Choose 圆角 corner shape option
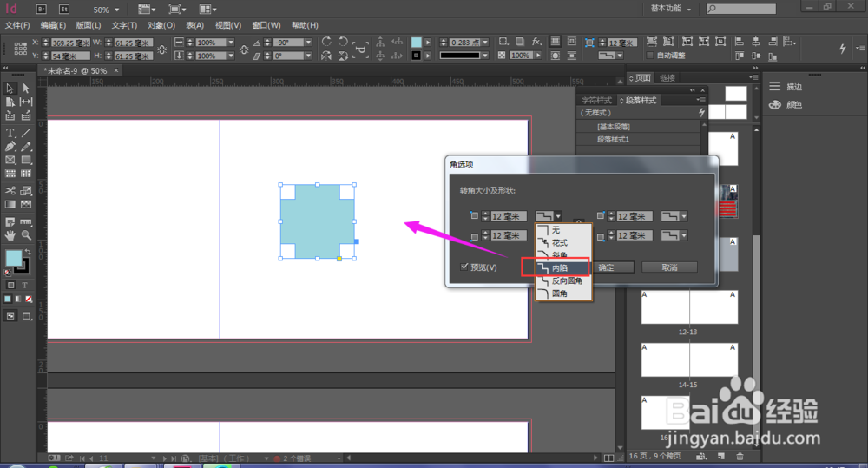This screenshot has height=468, width=868. coord(563,293)
